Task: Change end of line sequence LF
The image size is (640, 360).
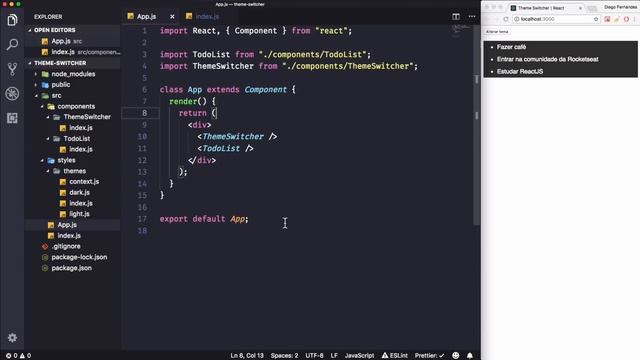Action: click(334, 356)
